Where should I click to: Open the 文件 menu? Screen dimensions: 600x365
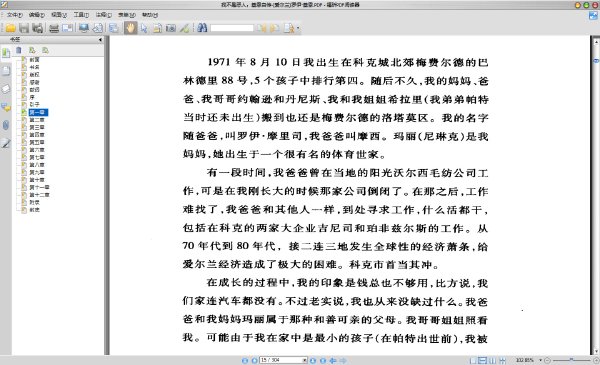coord(15,15)
